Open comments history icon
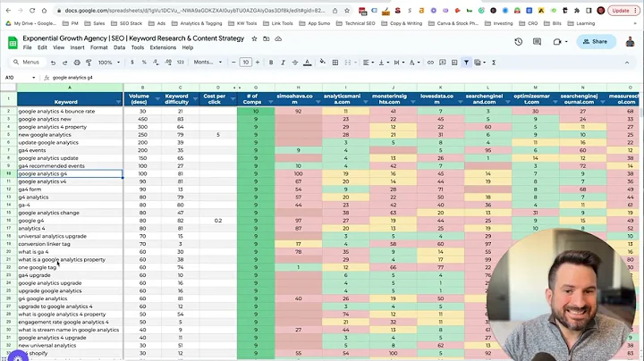The width and height of the screenshot is (644, 361). tap(537, 41)
